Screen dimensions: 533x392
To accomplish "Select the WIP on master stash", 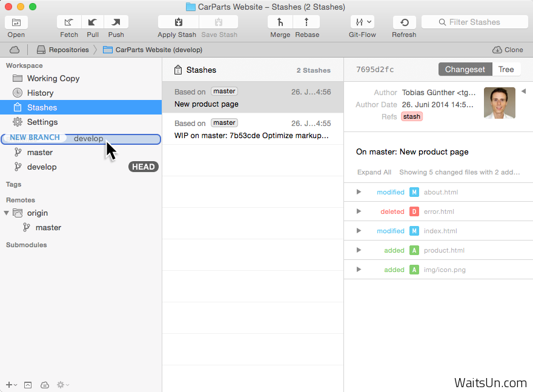I will tap(252, 129).
